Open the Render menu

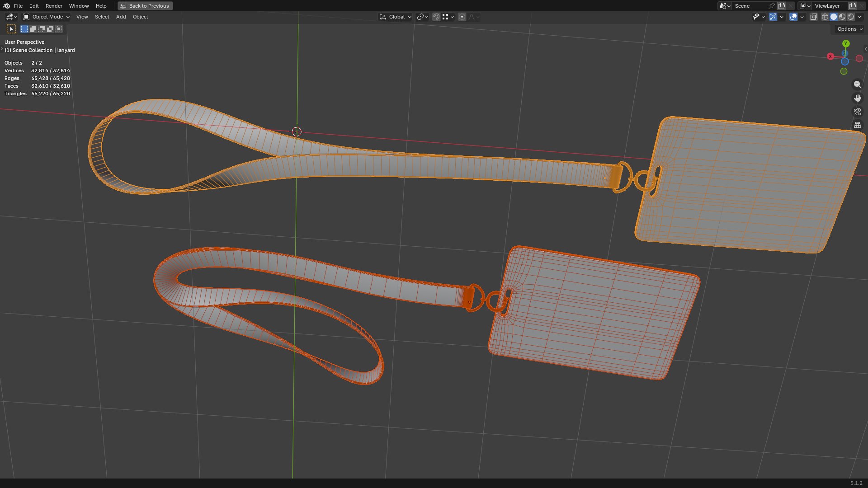pos(54,6)
